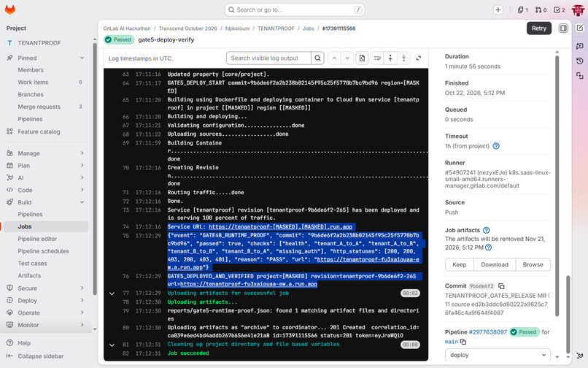Click the log search magnifier button
Screen dimensions: 588x368
[317, 58]
